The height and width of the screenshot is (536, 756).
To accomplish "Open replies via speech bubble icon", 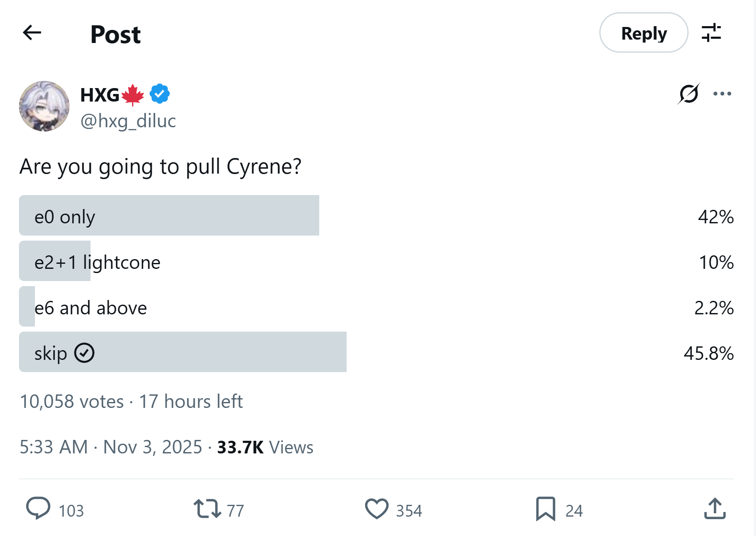I will (x=38, y=509).
